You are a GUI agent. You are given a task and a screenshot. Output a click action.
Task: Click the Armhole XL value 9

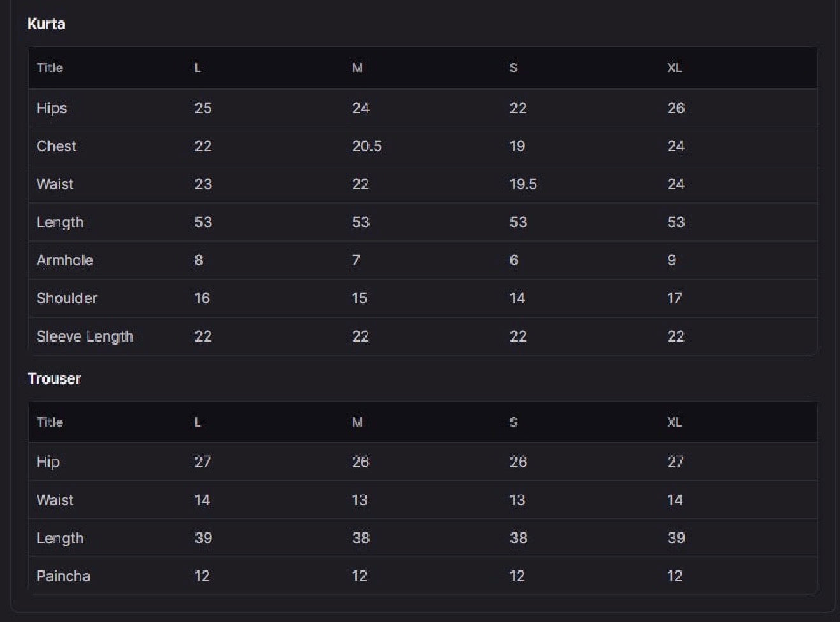click(672, 260)
